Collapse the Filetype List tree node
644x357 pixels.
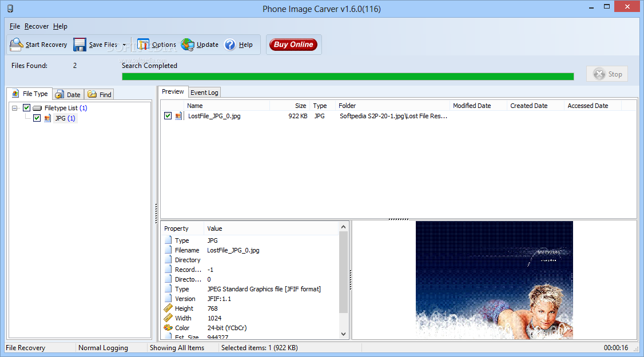pos(15,109)
